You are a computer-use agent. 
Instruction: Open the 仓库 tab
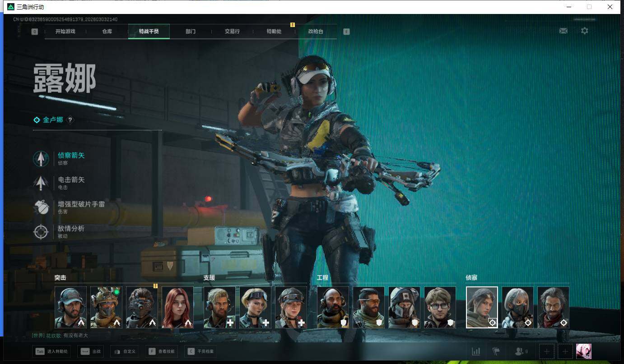coord(107,32)
